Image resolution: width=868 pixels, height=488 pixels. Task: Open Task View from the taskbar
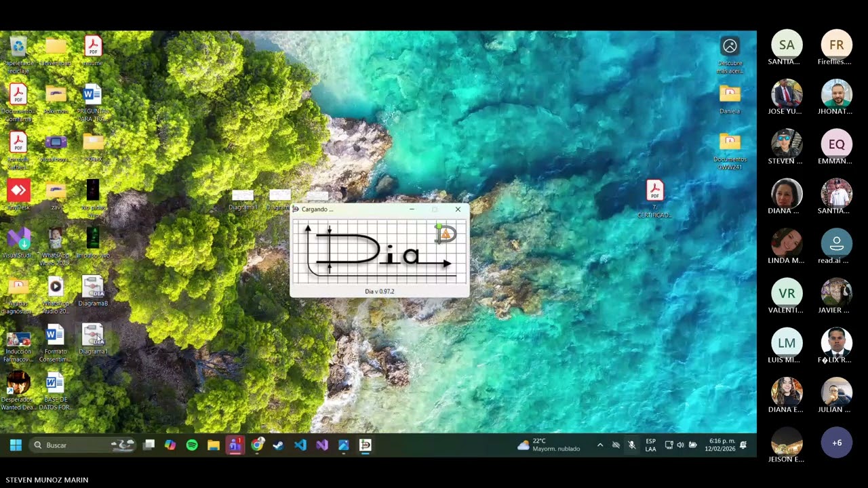tap(149, 445)
